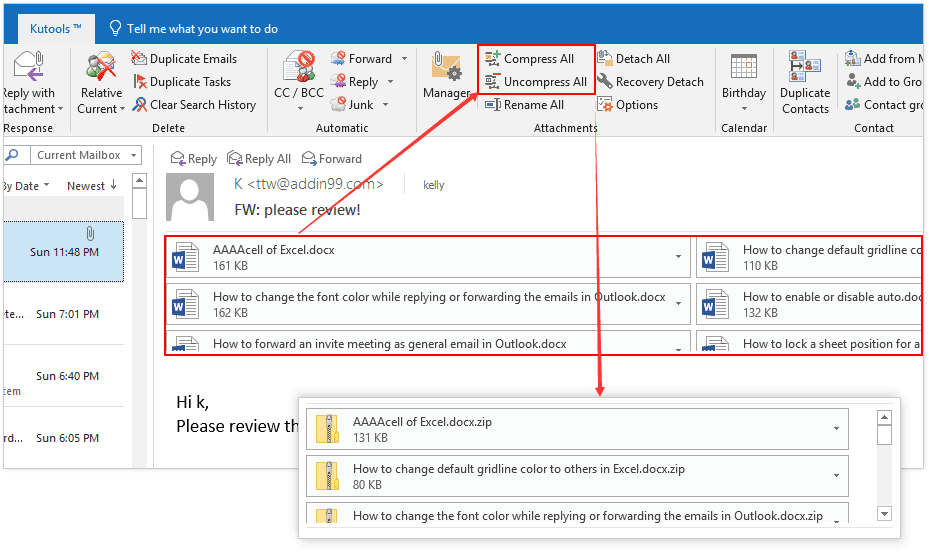Click zip icon of AAAAcell docx.zip

327,429
